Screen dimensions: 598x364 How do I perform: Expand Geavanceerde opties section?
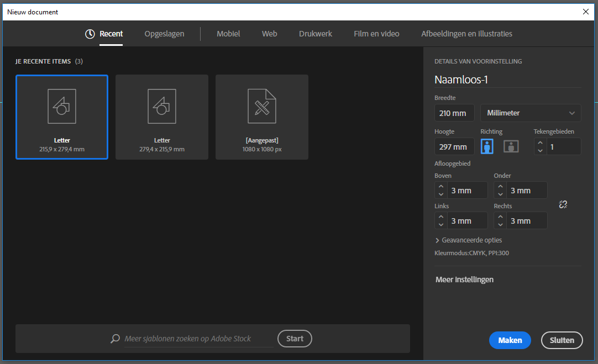(x=469, y=240)
